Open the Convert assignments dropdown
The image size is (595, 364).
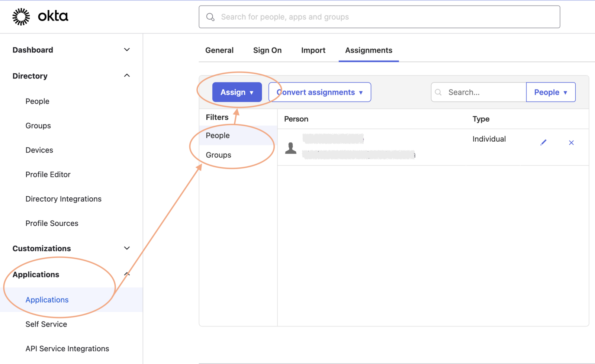tap(320, 92)
